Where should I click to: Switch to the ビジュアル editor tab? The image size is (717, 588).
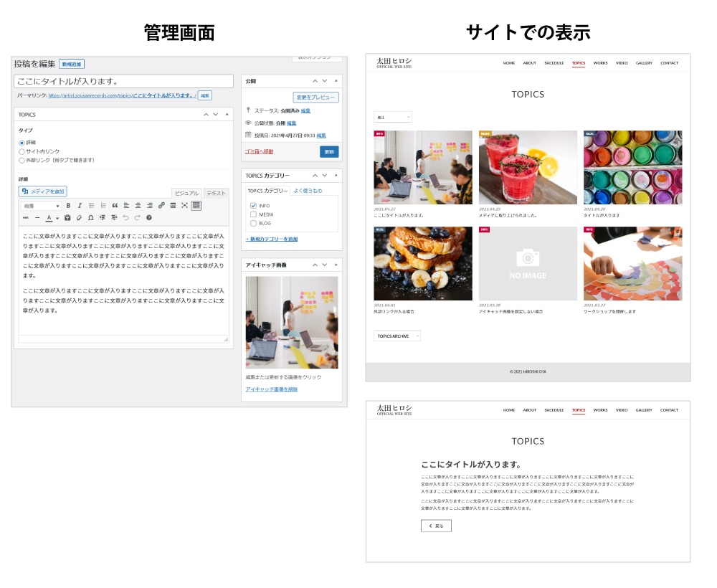(x=186, y=194)
